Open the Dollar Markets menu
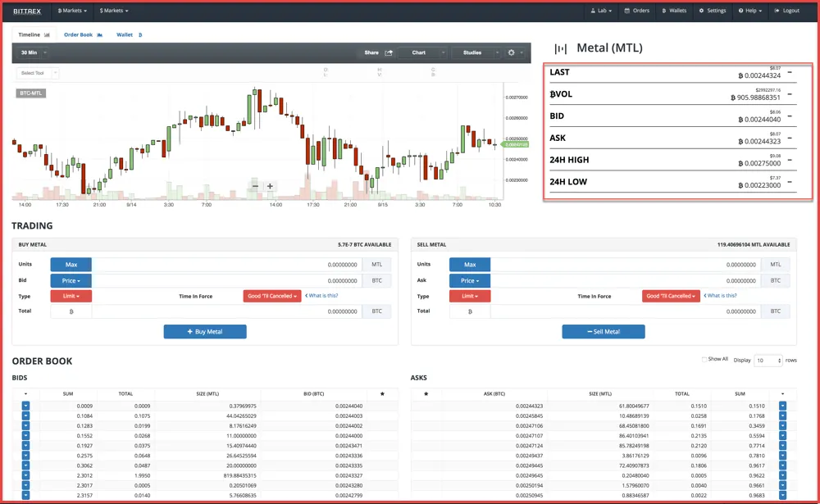The height and width of the screenshot is (504, 820). tap(113, 11)
